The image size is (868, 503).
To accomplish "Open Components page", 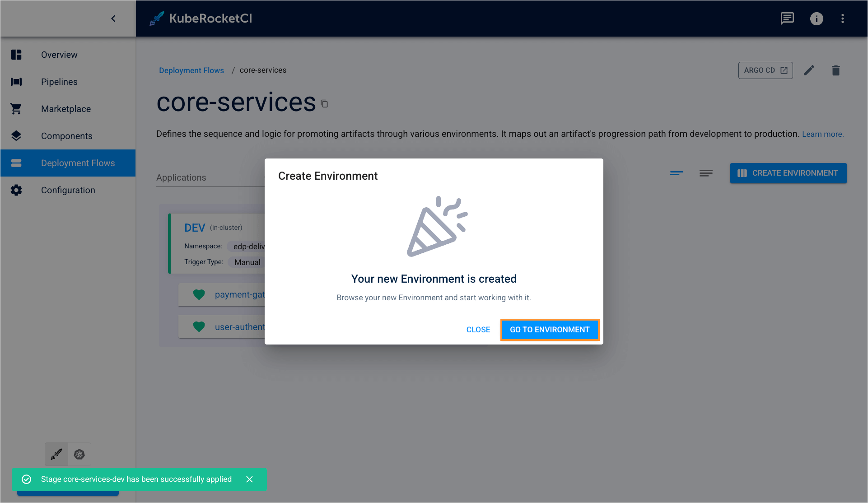I will coord(66,136).
